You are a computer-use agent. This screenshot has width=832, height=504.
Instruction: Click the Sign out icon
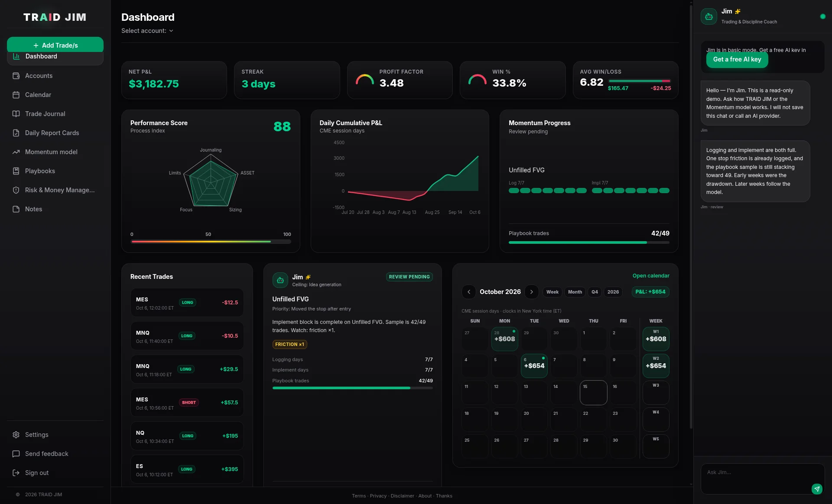click(16, 473)
